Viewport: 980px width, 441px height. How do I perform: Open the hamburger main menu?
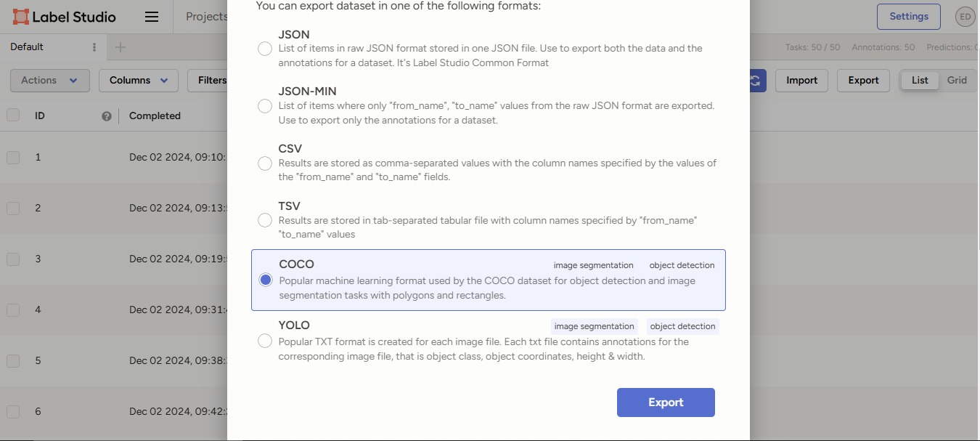[152, 17]
